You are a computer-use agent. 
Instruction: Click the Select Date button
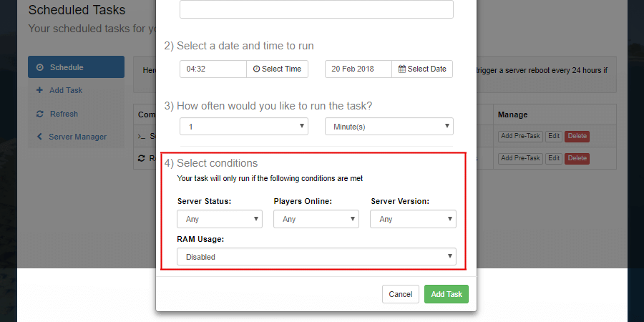click(422, 69)
